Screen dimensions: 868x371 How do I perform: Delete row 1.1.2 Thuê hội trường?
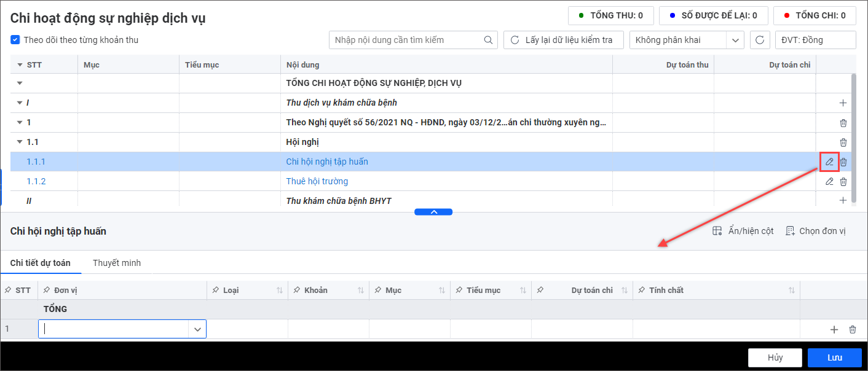click(843, 181)
